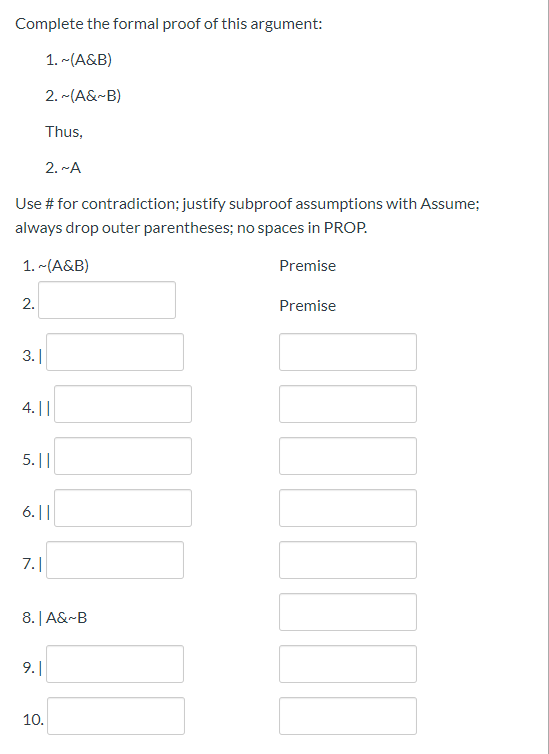The image size is (549, 754).
Task: Click the line 4 proposition input field
Action: point(123,404)
